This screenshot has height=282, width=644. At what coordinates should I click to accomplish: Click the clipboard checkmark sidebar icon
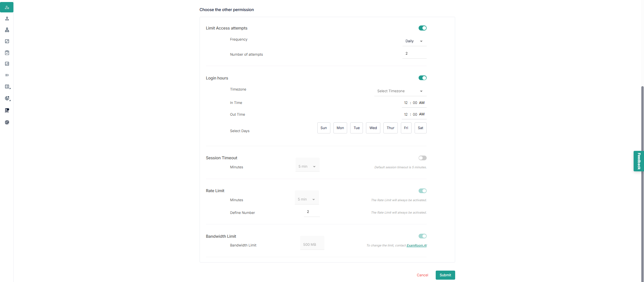(x=7, y=53)
